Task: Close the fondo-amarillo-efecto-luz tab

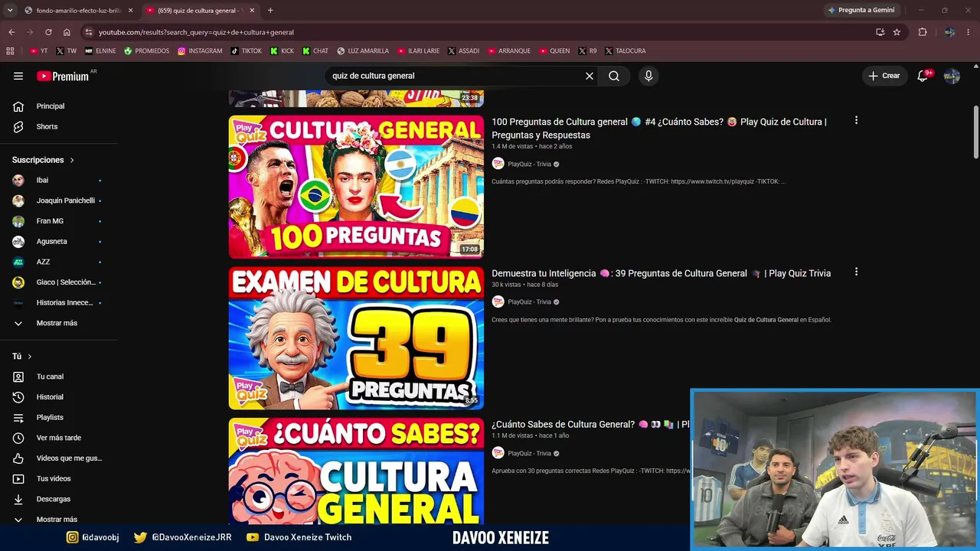Action: click(130, 11)
